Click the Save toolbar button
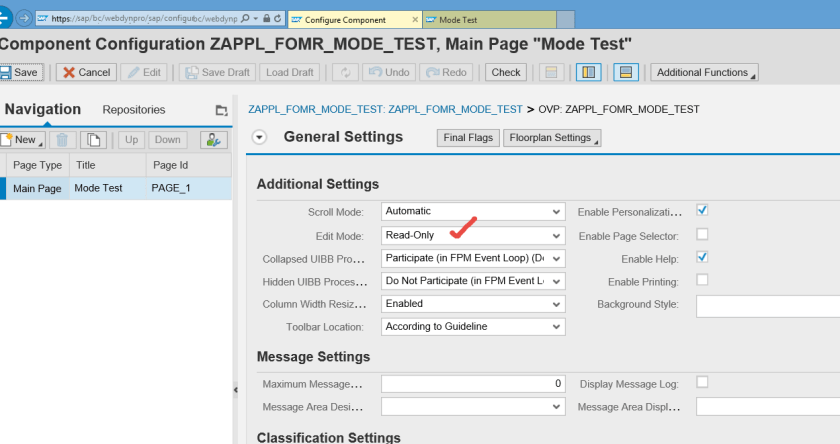Image resolution: width=840 pixels, height=444 pixels. pos(20,72)
